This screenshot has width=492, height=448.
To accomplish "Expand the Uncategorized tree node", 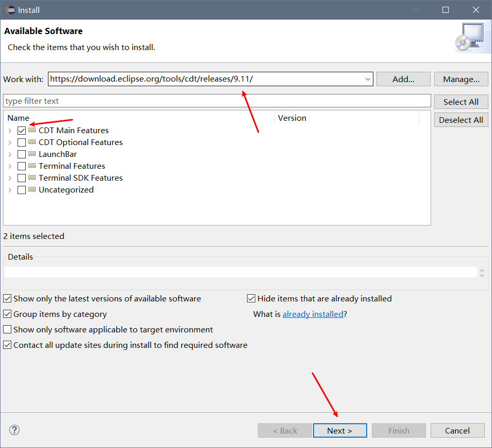I will click(10, 190).
